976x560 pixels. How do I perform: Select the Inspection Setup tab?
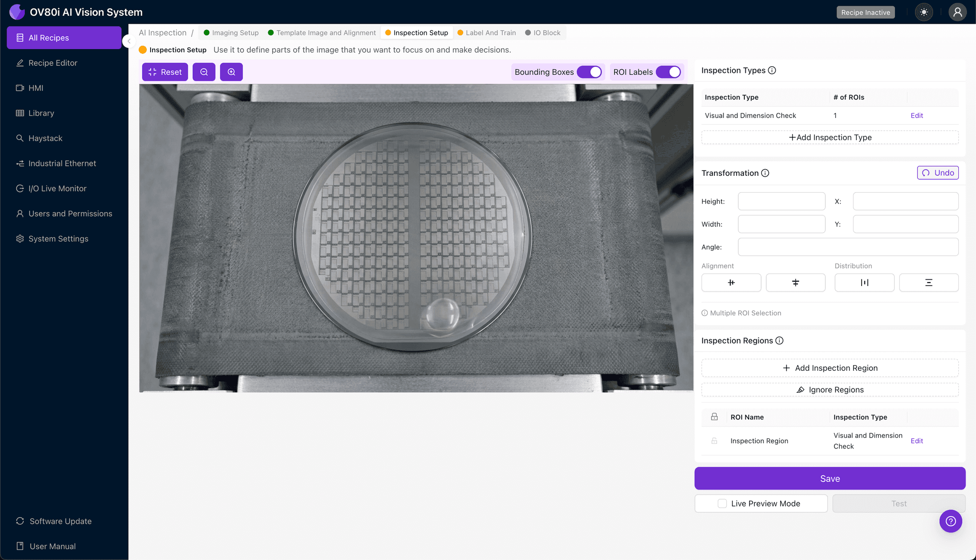point(417,32)
